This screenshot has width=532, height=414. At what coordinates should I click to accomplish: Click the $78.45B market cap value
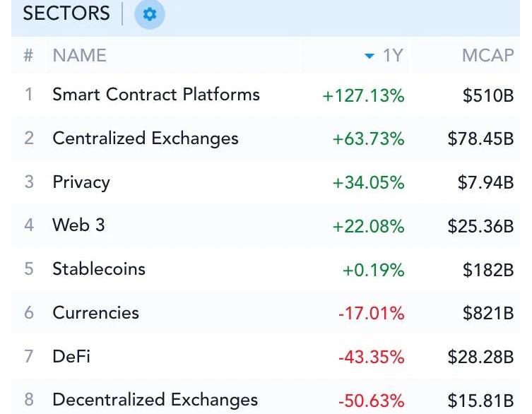(x=480, y=139)
